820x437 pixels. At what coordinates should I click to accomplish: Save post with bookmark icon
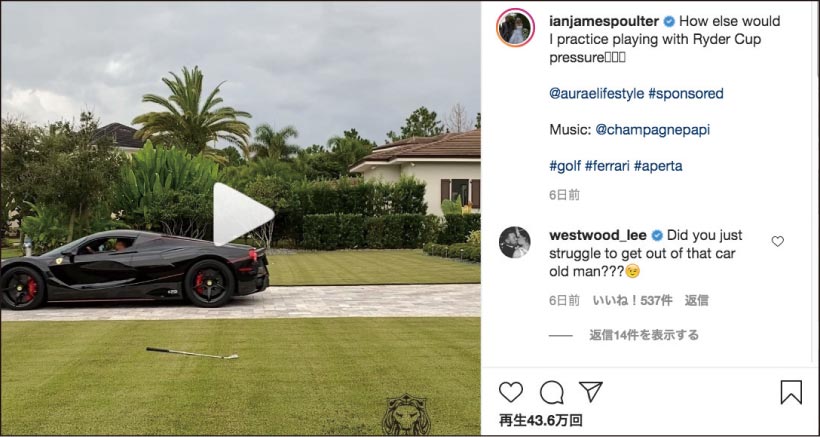pyautogui.click(x=791, y=392)
